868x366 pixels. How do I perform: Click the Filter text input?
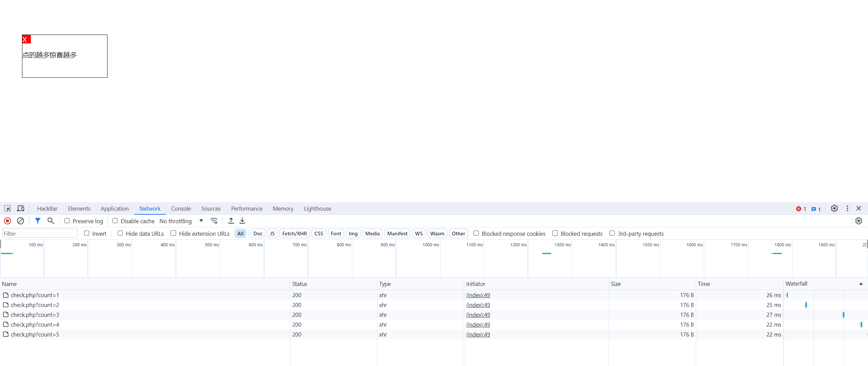pos(40,233)
